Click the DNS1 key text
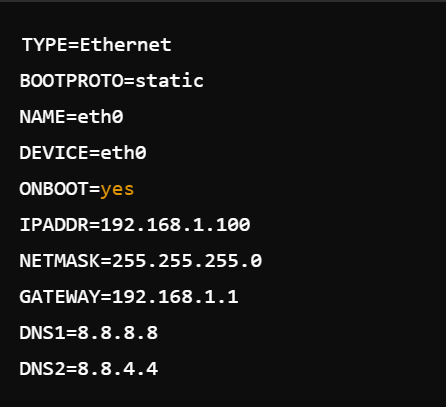 (x=42, y=333)
